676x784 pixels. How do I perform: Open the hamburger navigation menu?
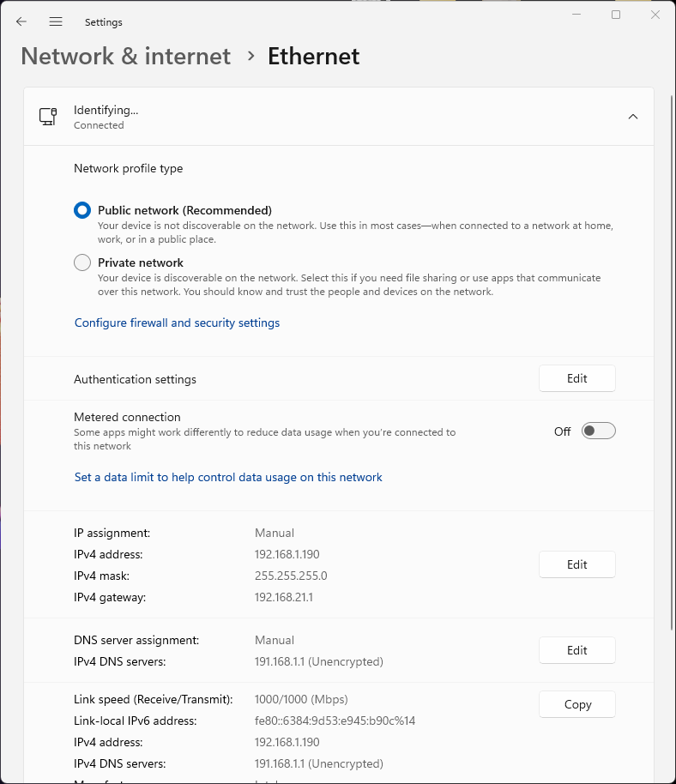coord(56,21)
